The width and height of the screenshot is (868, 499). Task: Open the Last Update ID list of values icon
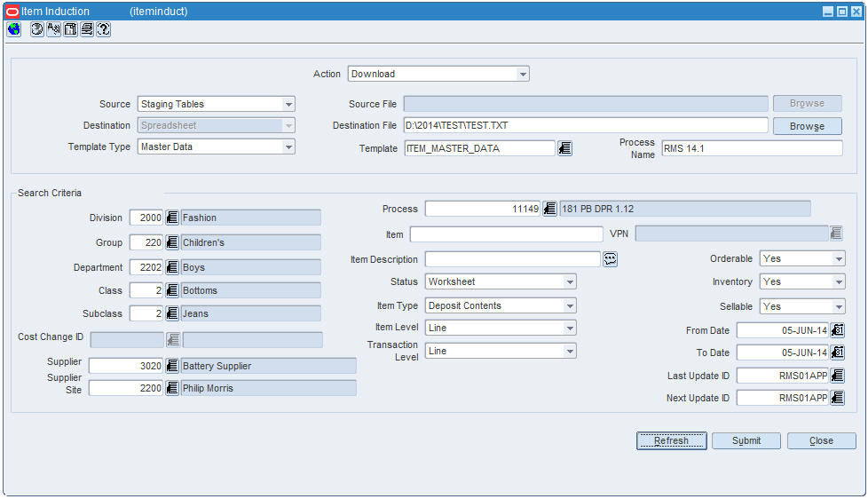tap(838, 376)
